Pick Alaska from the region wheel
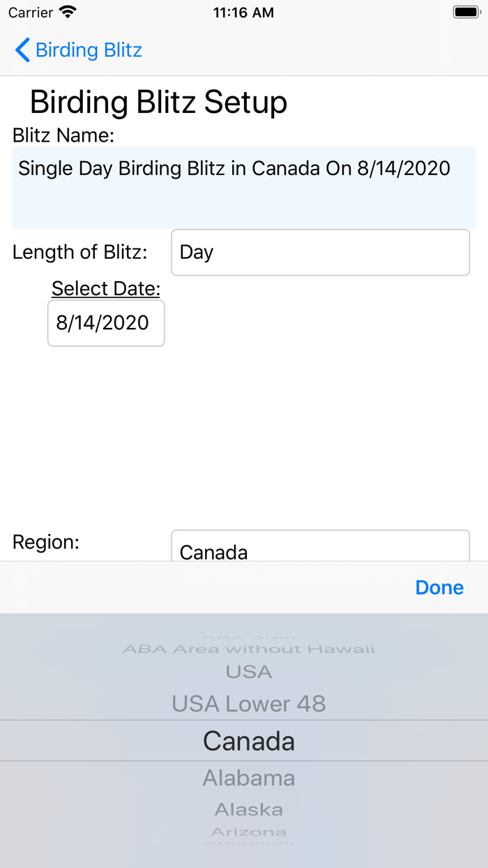Screen dimensions: 488x868 click(x=249, y=809)
